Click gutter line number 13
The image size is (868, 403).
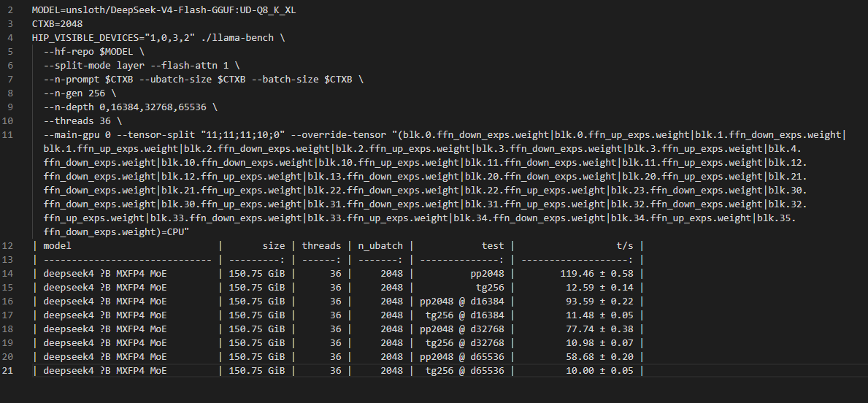[8, 259]
